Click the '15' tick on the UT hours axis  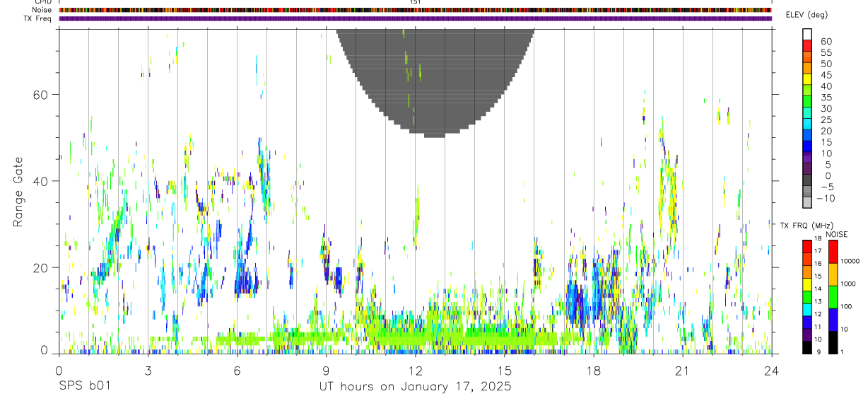coord(505,371)
